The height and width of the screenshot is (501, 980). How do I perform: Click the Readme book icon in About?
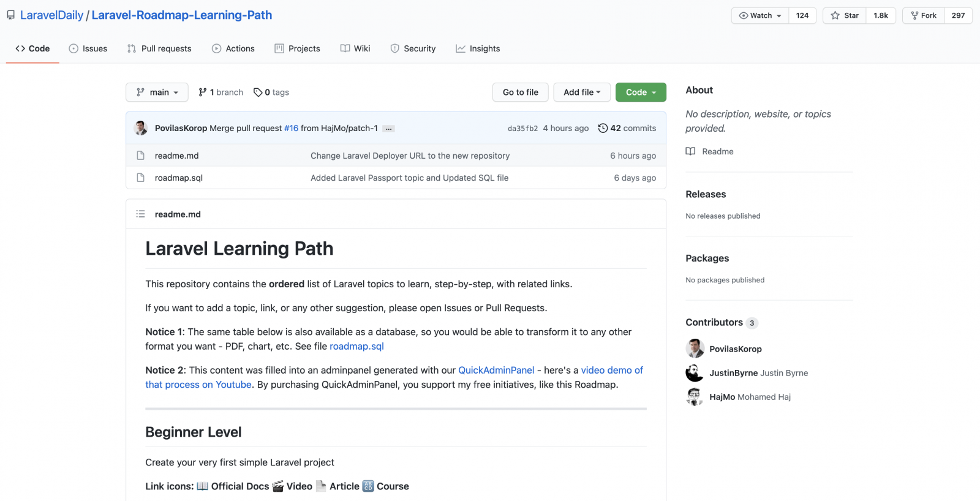click(x=690, y=151)
